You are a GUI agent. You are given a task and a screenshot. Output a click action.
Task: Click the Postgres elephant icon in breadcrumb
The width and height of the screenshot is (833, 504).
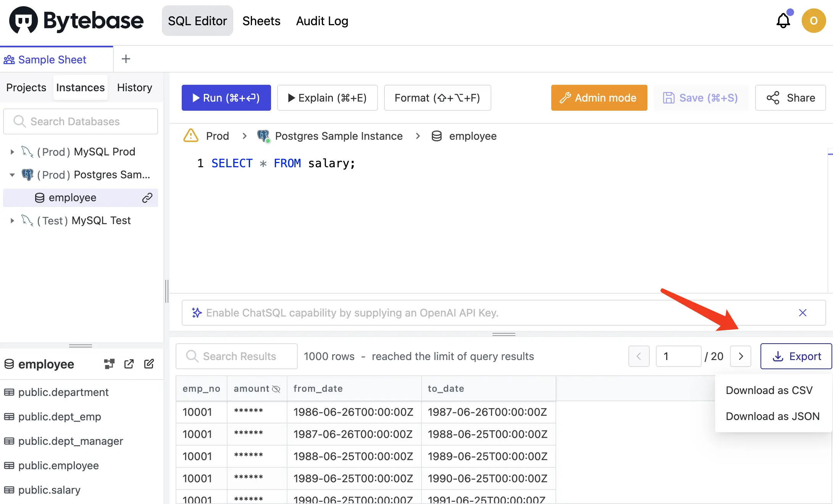click(x=263, y=136)
